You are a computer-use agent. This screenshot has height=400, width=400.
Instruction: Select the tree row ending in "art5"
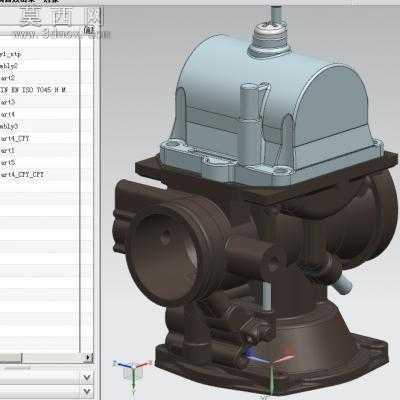click(x=39, y=163)
